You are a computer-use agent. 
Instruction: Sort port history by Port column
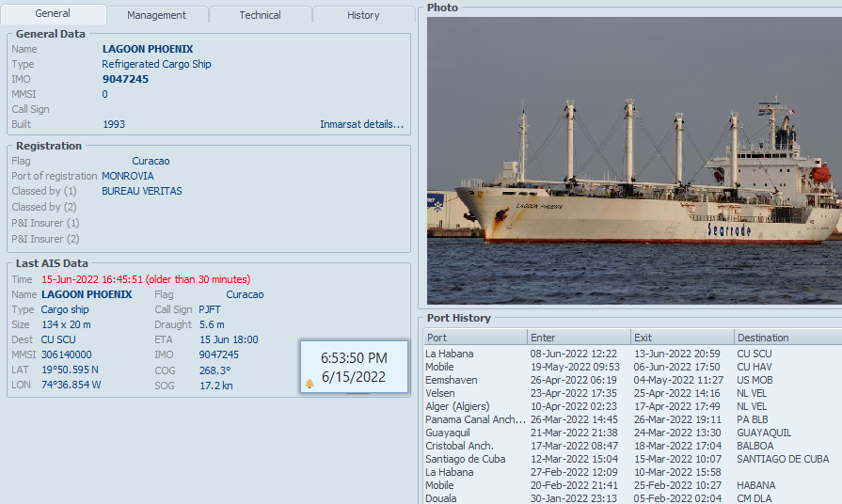[475, 338]
